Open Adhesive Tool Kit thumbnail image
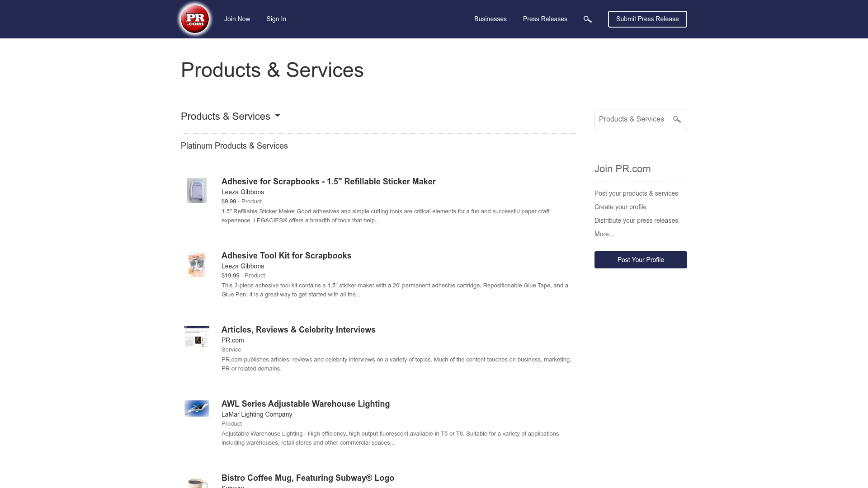868x488 pixels. tap(197, 264)
